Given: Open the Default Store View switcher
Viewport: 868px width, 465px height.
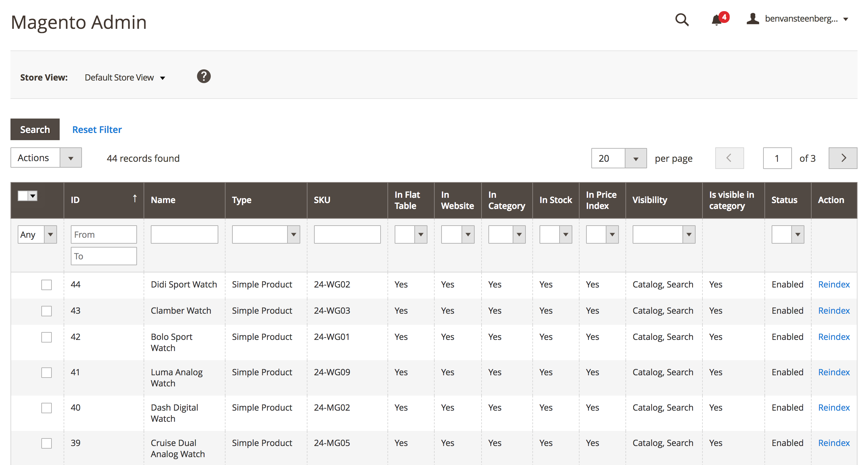Looking at the screenshot, I should point(125,77).
